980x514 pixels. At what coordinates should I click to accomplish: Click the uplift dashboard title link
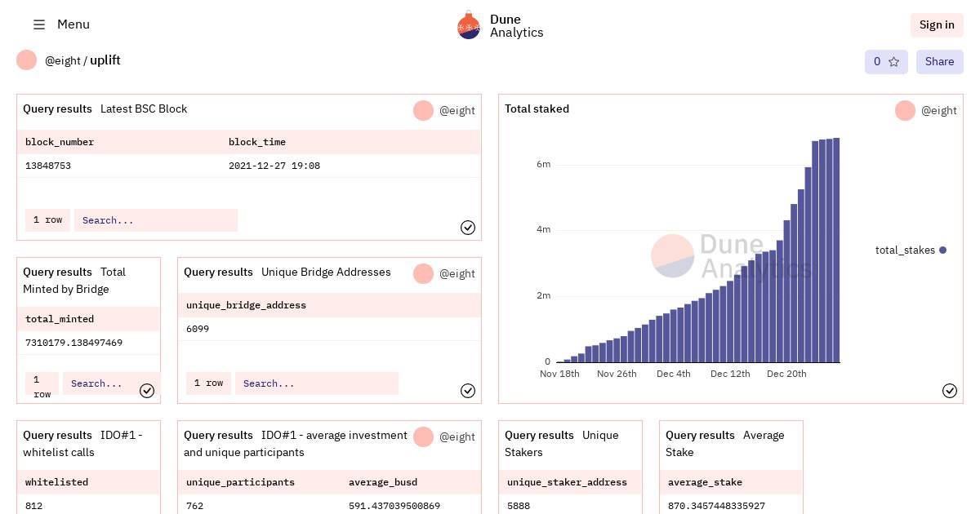pos(105,60)
